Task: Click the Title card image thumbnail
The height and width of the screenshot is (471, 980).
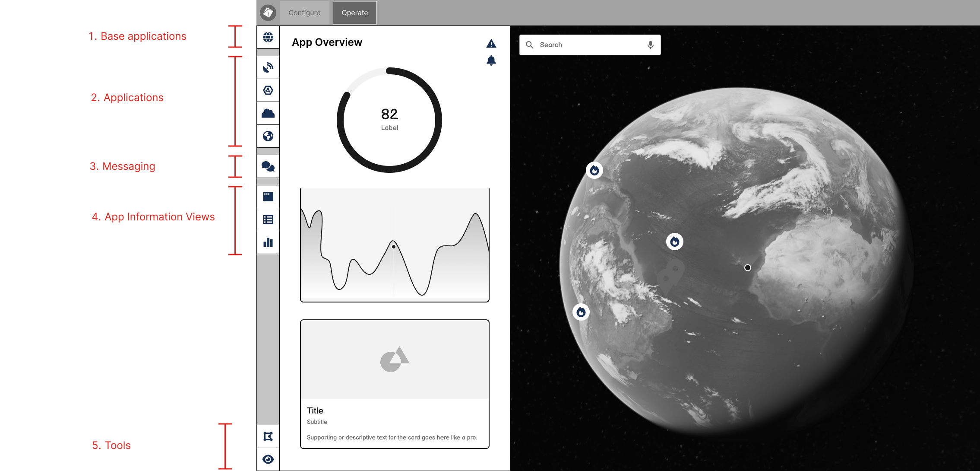Action: point(395,360)
